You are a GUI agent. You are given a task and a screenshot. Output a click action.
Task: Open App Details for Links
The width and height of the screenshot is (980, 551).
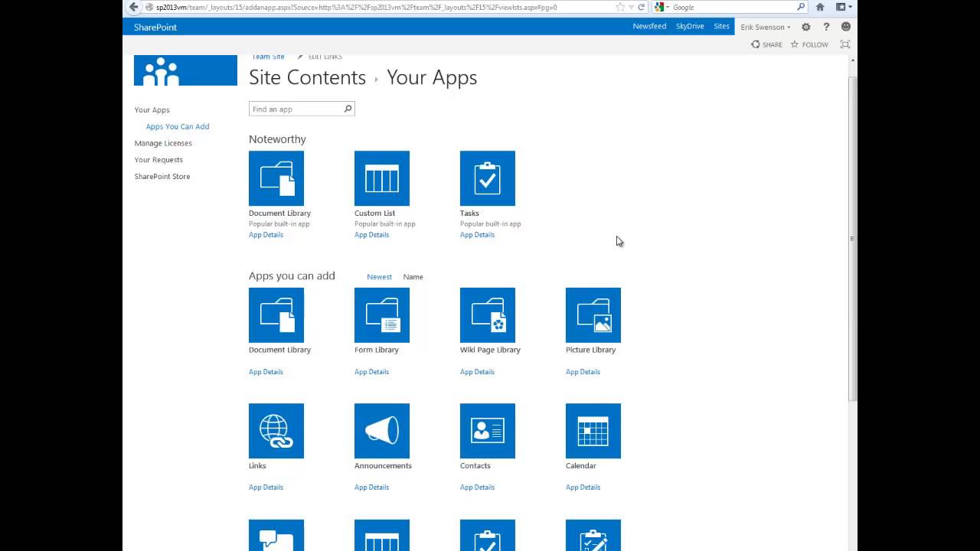point(266,487)
